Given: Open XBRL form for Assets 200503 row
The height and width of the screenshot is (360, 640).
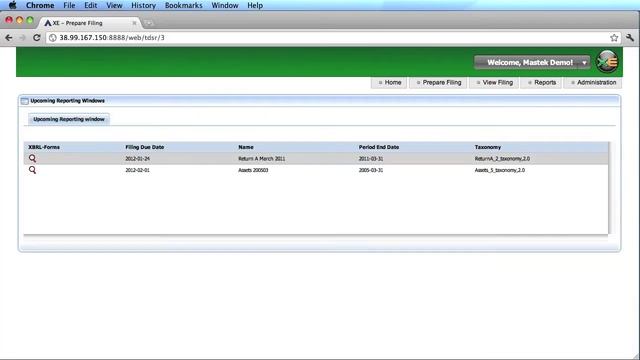Looking at the screenshot, I should coord(32,170).
